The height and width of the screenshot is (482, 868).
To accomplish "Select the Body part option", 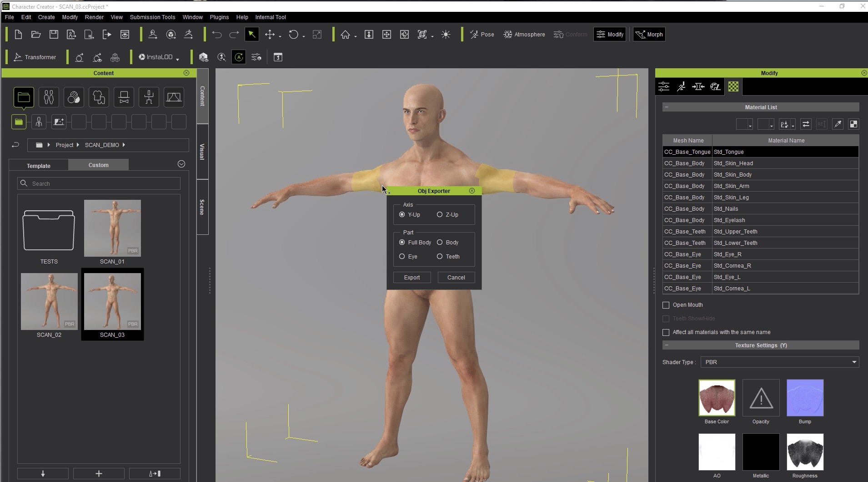I will tap(447, 243).
